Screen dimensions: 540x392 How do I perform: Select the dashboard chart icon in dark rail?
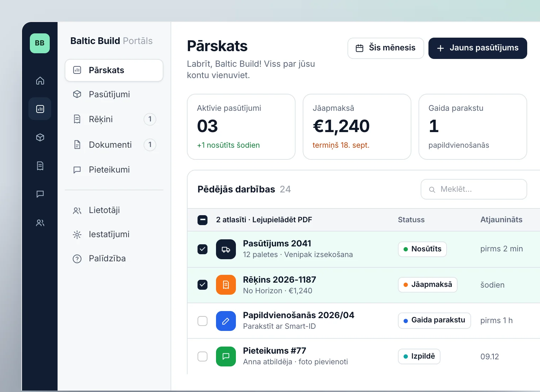40,109
